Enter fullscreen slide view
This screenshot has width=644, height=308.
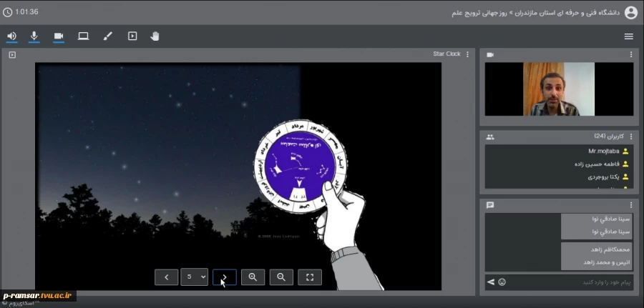[x=310, y=277]
